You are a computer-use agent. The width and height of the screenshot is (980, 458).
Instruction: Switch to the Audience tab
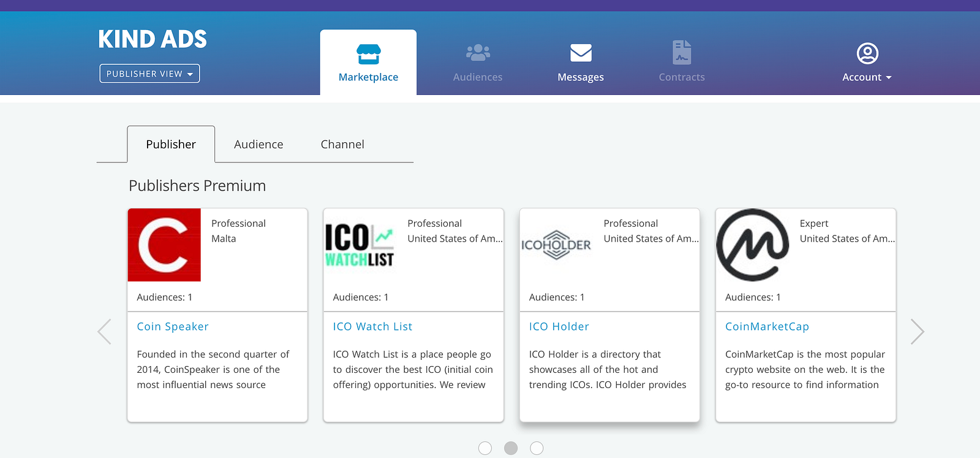[x=258, y=144]
